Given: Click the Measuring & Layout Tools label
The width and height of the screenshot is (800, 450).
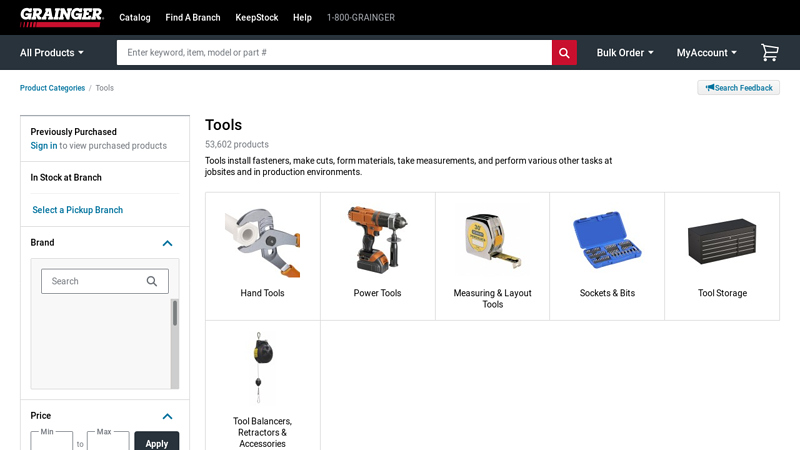Looking at the screenshot, I should 492,298.
